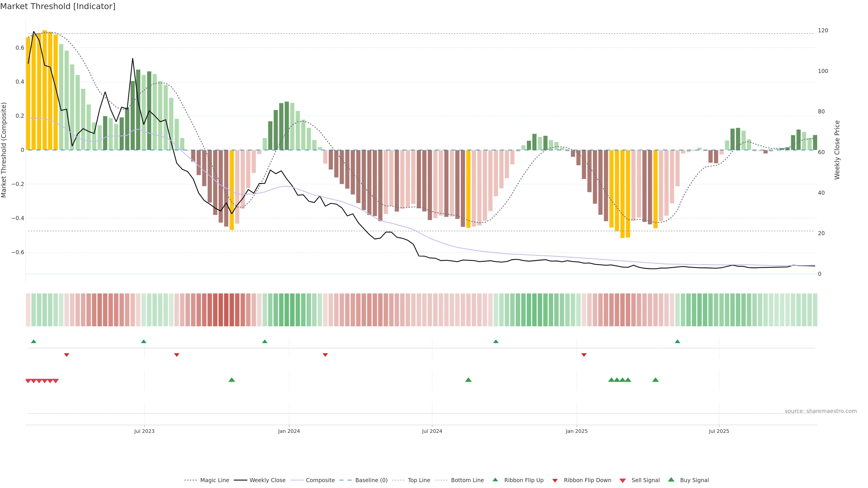Screen dimensions: 868x488
Task: Click the ribbon flip down marker after Jan 2025
Action: [x=584, y=355]
